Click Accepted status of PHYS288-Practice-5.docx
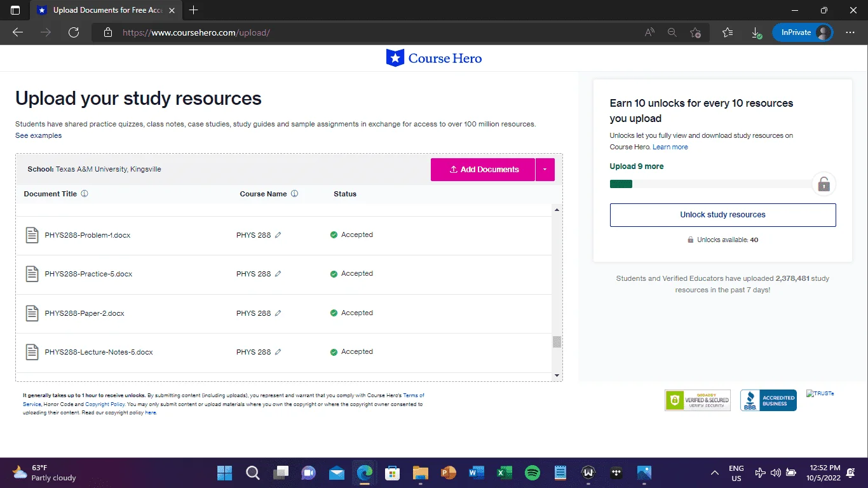The height and width of the screenshot is (488, 868). (x=351, y=274)
